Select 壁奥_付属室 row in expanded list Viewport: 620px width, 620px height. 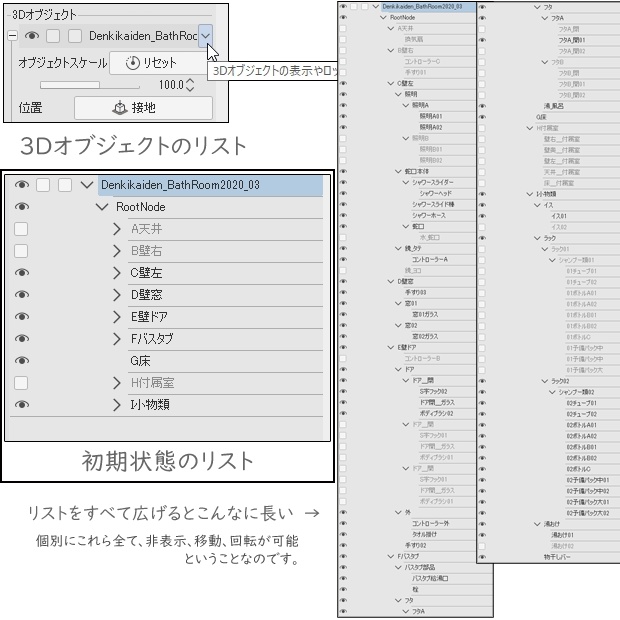(x=562, y=150)
